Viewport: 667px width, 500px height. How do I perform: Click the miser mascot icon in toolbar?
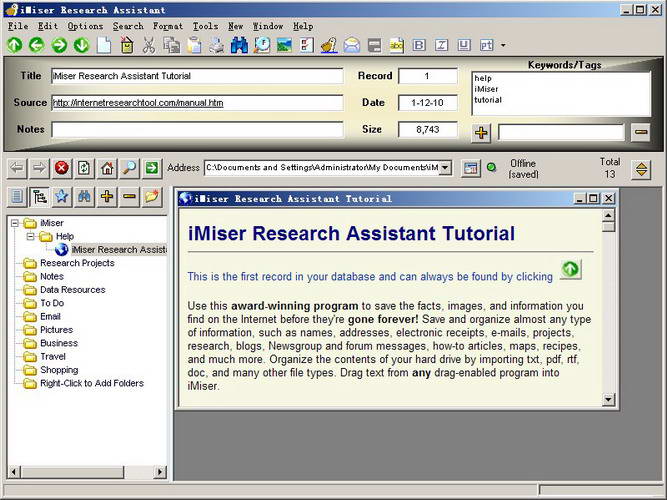pyautogui.click(x=329, y=45)
